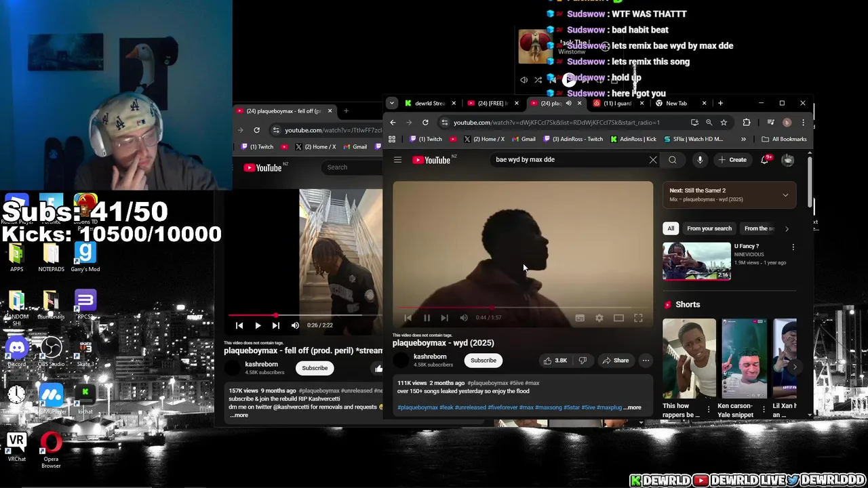This screenshot has width=868, height=488.
Task: Reload the front browser page
Action: click(x=425, y=123)
